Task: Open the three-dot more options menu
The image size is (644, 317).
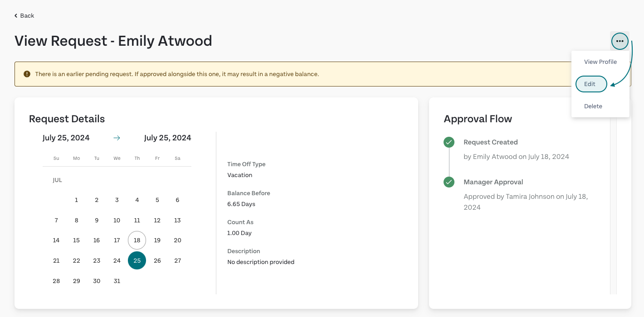Action: 620,41
